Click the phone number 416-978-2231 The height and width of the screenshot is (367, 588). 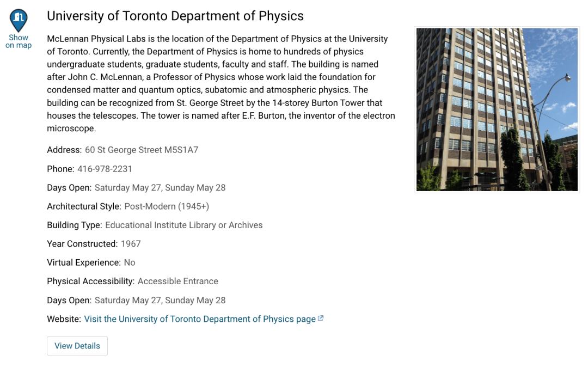105,169
